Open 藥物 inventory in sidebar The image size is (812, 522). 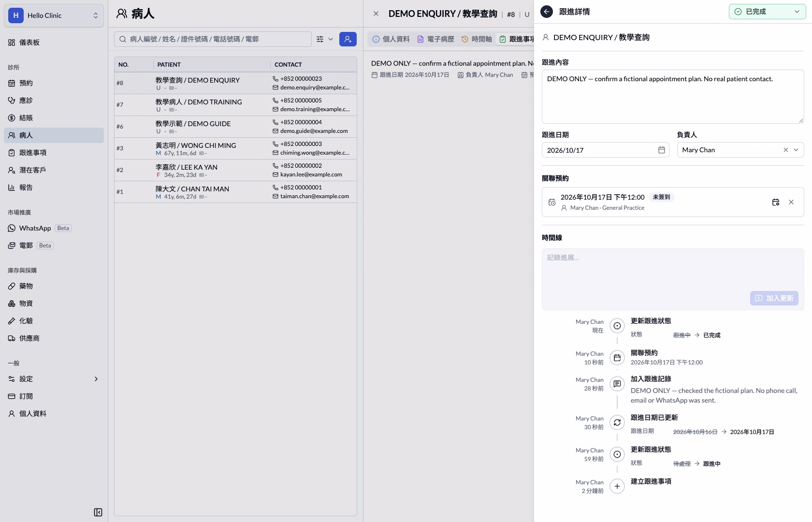pyautogui.click(x=54, y=286)
